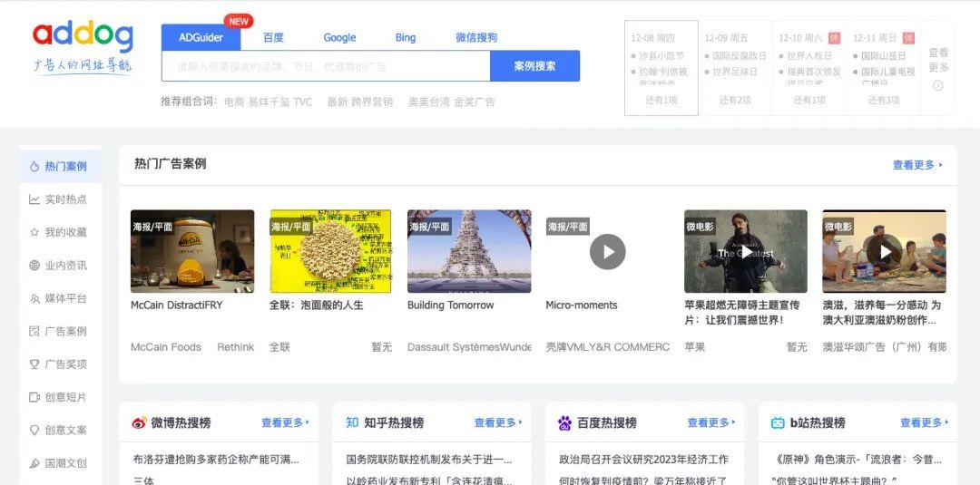Image resolution: width=980 pixels, height=485 pixels.
Task: Click the McCain DistractiFRY title
Action: pyautogui.click(x=176, y=306)
